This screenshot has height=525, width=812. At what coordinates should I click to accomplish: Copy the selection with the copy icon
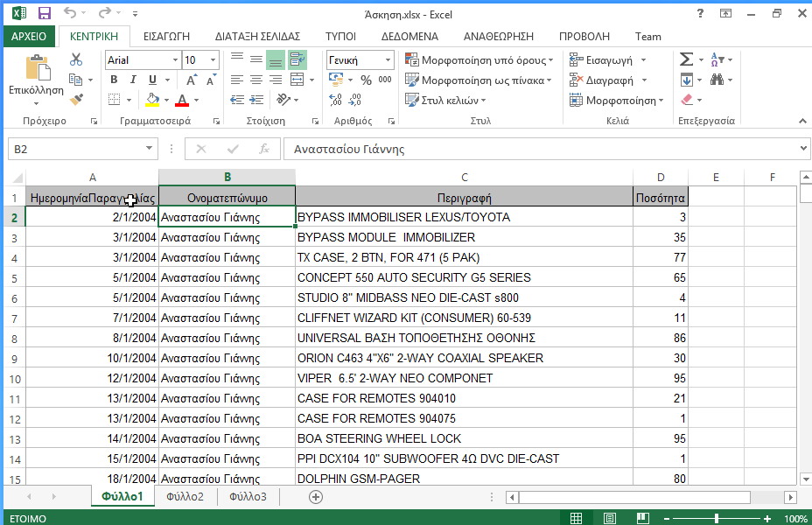pyautogui.click(x=75, y=80)
